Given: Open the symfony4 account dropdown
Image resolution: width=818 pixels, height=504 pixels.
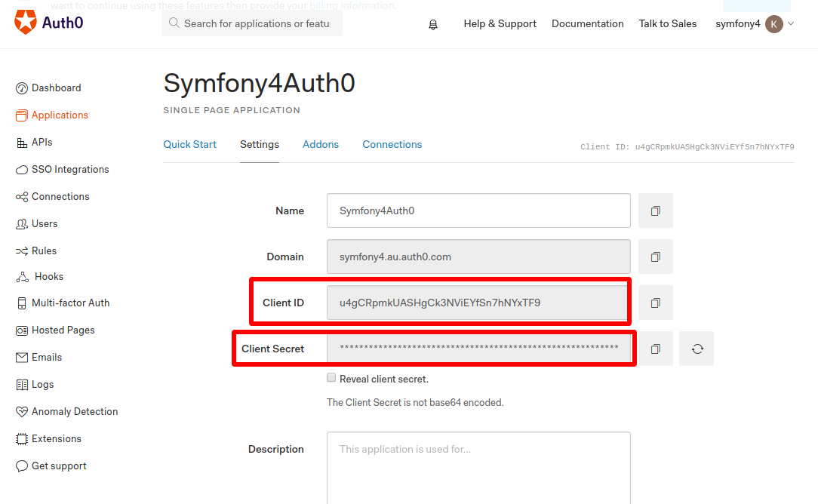Looking at the screenshot, I should point(737,23).
